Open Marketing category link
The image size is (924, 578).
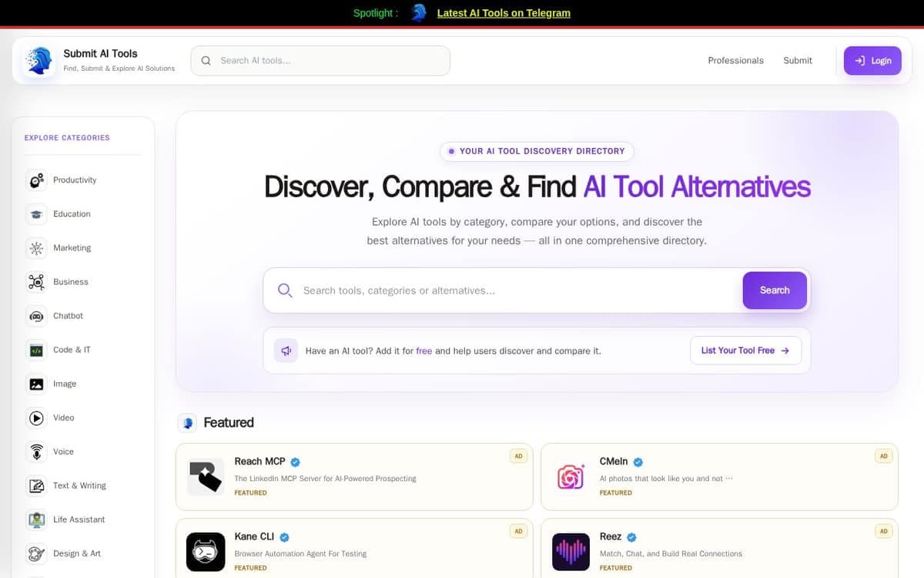tap(72, 248)
